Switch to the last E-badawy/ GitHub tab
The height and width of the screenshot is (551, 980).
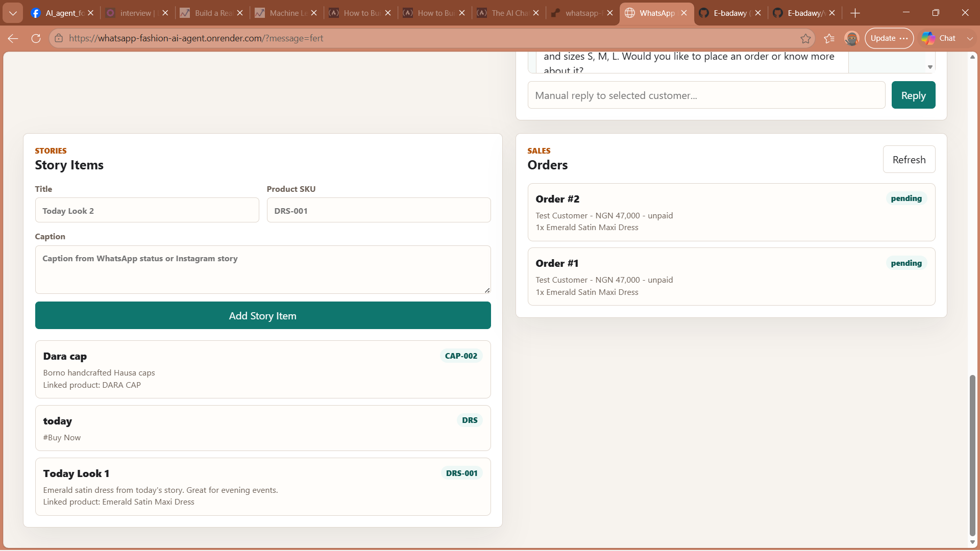pyautogui.click(x=799, y=13)
